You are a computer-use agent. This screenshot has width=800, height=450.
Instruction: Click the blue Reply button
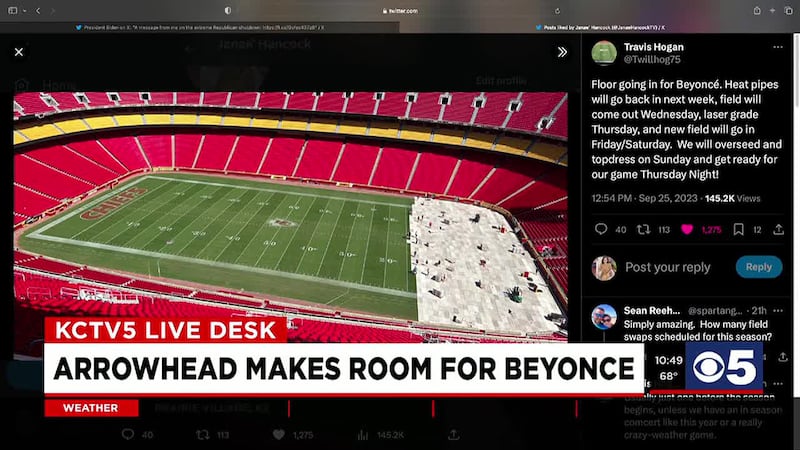tap(759, 267)
